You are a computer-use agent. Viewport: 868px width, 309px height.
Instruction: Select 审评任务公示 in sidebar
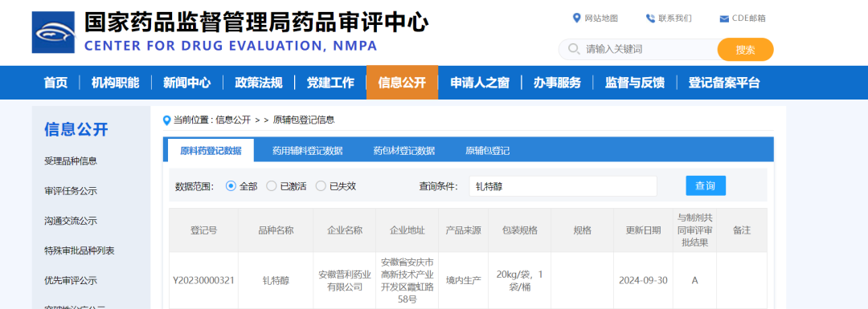pos(71,191)
